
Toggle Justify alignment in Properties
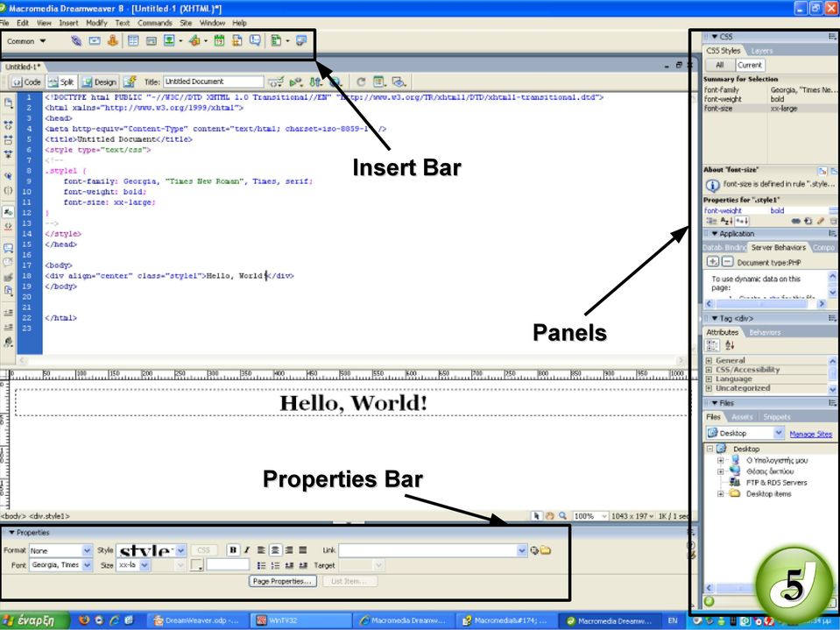click(x=303, y=550)
